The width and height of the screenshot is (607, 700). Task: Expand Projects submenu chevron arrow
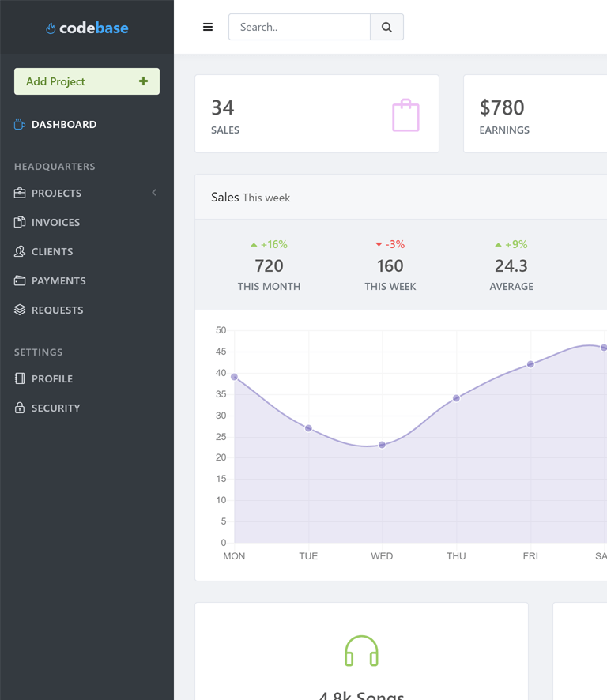click(x=154, y=193)
